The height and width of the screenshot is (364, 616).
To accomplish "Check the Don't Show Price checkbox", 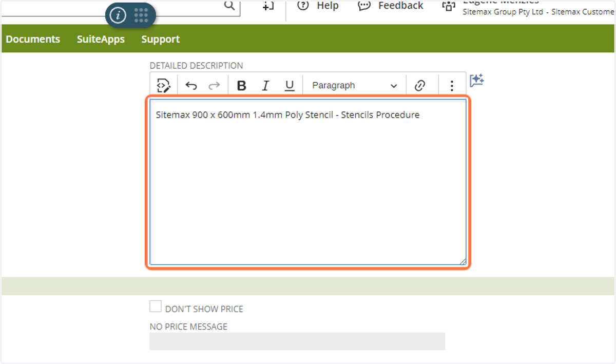I will pyautogui.click(x=156, y=306).
